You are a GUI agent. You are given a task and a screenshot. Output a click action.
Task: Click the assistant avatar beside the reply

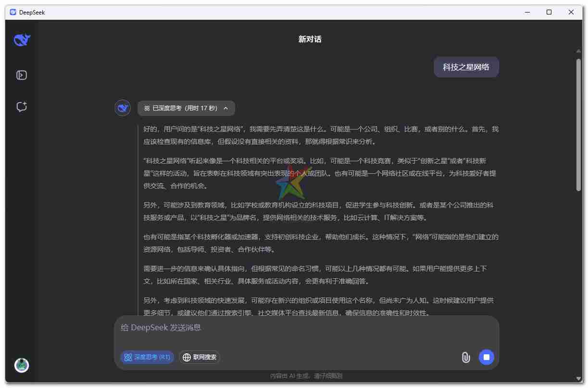tap(123, 108)
